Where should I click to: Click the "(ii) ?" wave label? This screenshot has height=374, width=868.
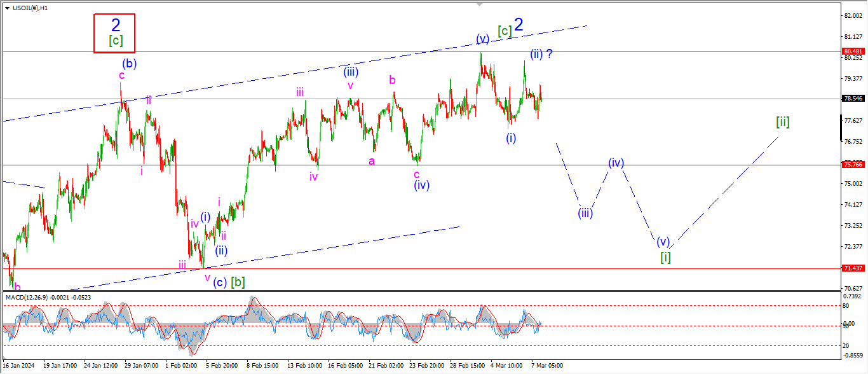541,55
